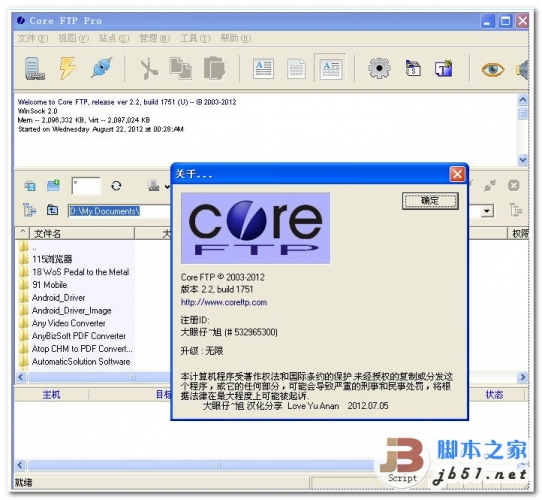Close the 关于 dialog

point(457,174)
